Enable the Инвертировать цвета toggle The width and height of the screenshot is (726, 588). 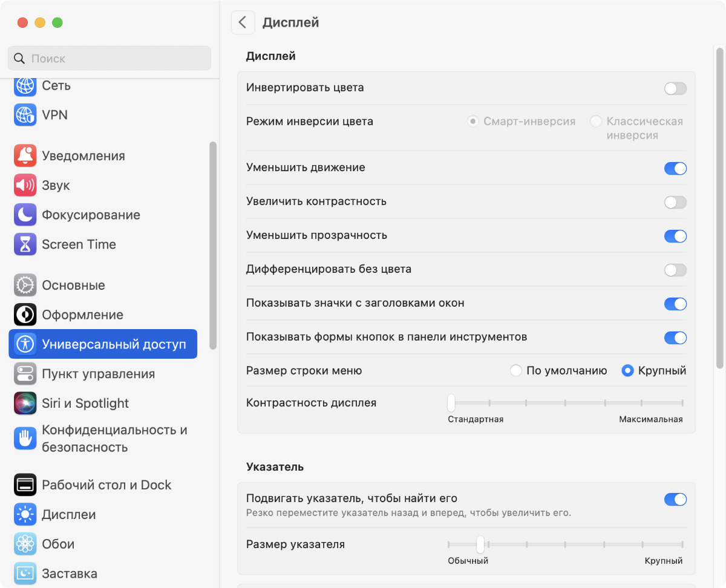click(x=675, y=88)
